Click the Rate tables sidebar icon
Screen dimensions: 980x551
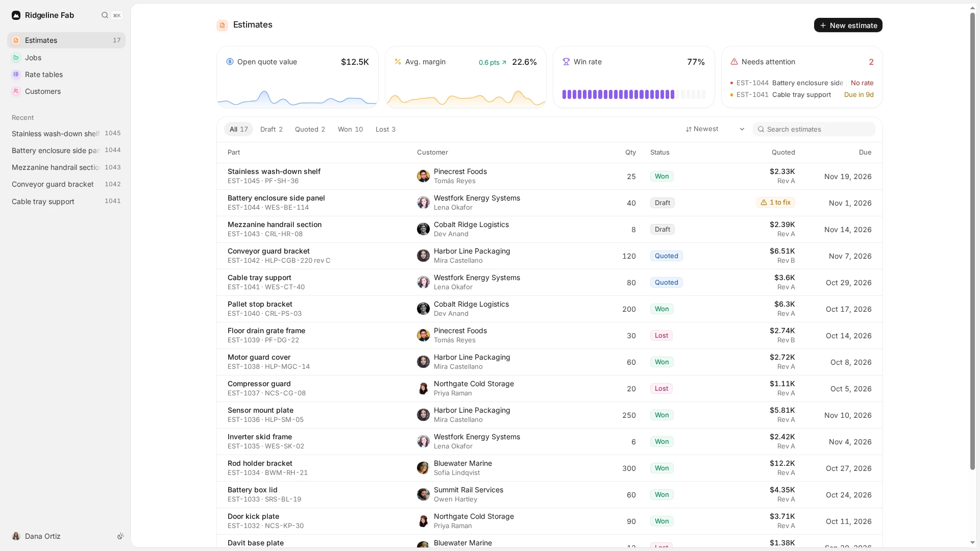pyautogui.click(x=16, y=74)
